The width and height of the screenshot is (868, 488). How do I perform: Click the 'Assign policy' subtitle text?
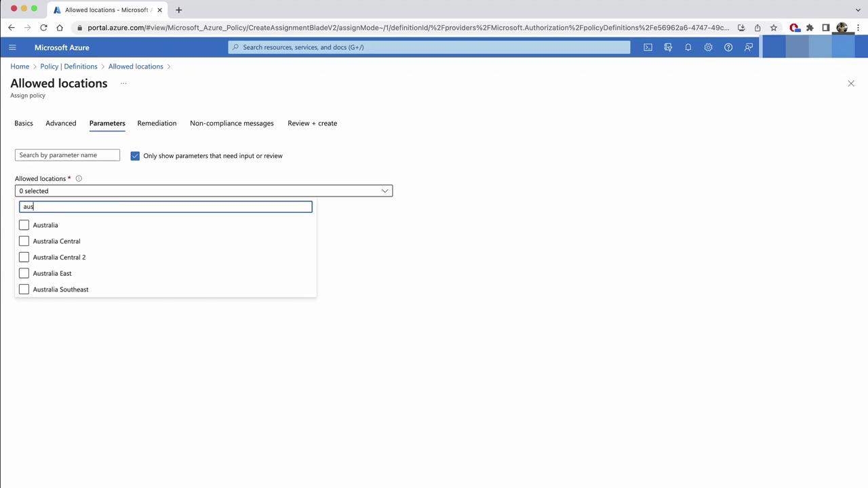pos(28,96)
